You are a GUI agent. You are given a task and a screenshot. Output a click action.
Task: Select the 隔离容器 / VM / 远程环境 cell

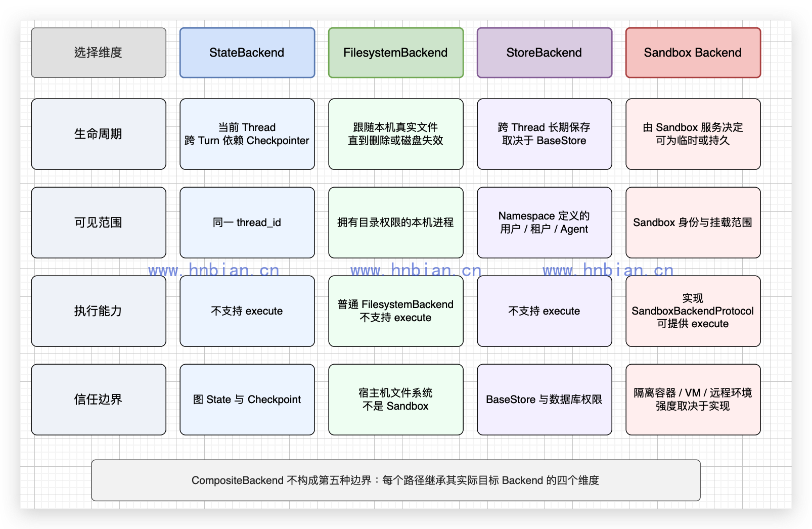tap(693, 400)
